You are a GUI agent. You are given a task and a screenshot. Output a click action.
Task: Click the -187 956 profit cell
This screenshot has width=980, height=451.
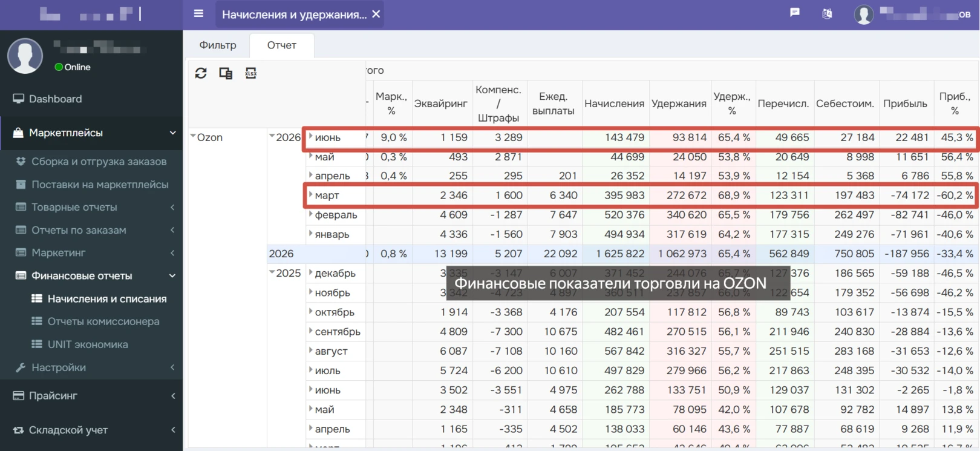pyautogui.click(x=906, y=254)
